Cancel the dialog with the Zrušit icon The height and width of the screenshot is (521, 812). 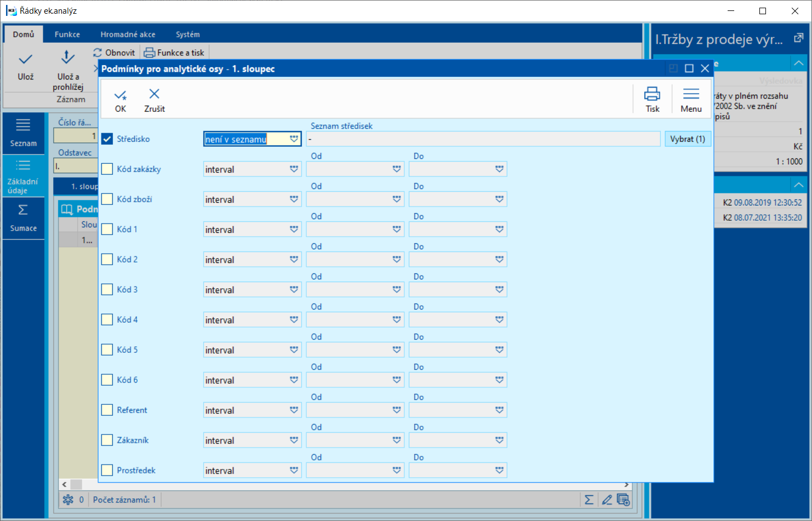coord(155,94)
